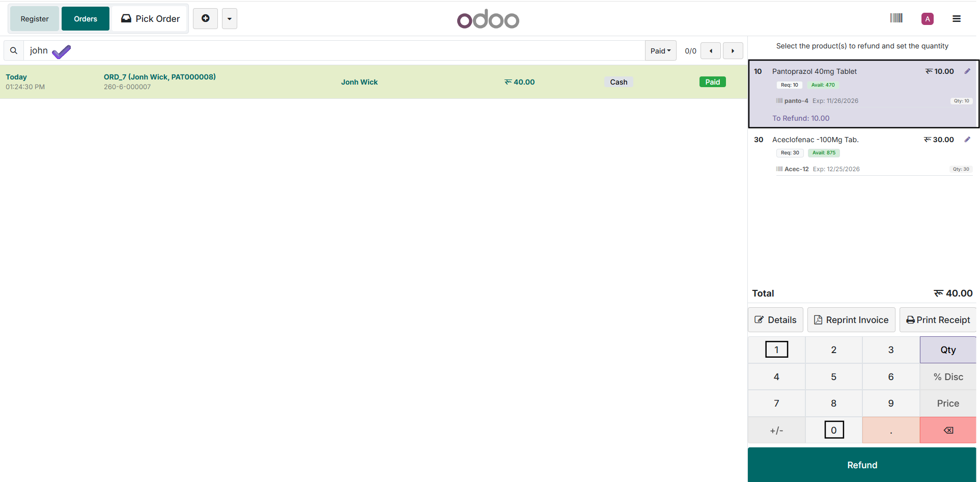Click the "Exp: 11/26/2026" expiry text
This screenshot has height=482, width=980.
click(x=835, y=101)
